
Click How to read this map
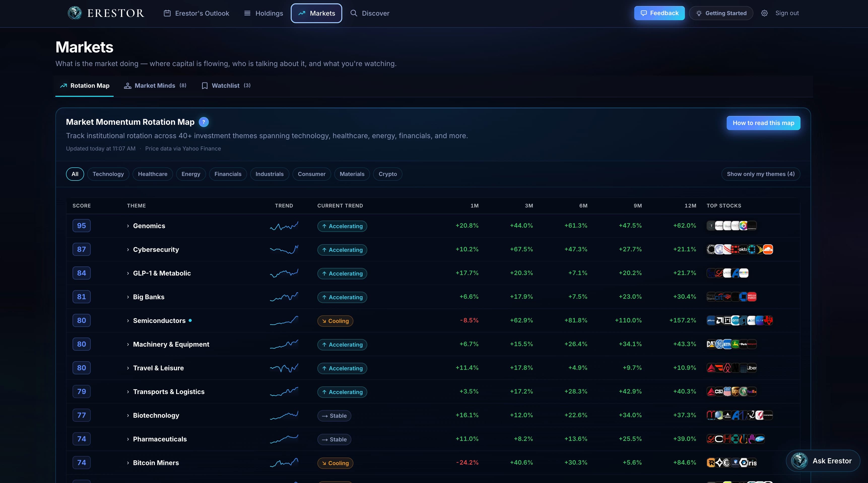763,123
